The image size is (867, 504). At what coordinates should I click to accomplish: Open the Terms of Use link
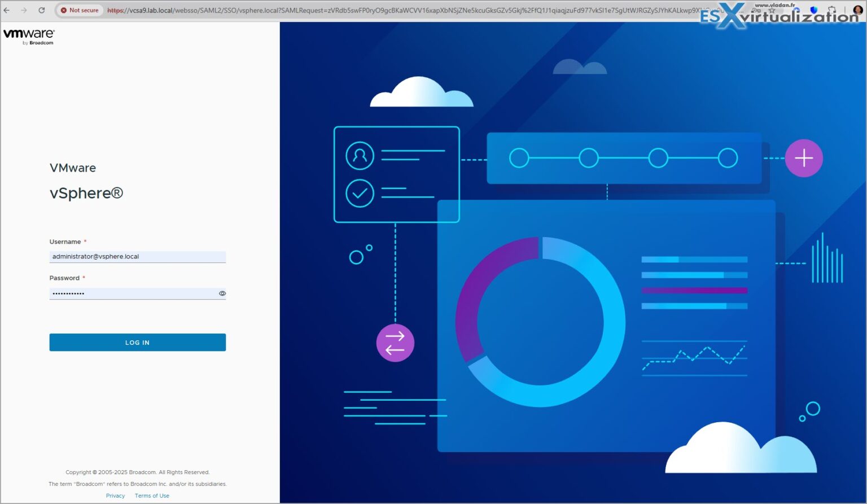151,496
